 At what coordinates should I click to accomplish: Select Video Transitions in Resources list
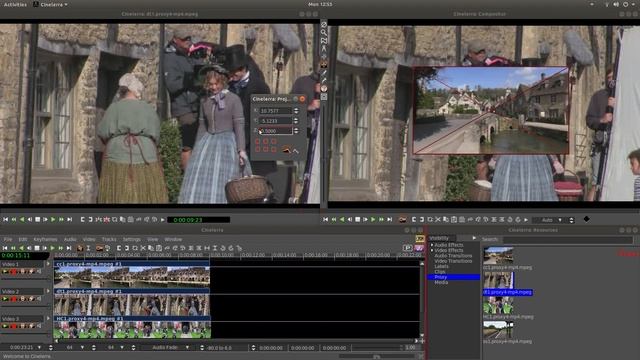pos(453,261)
